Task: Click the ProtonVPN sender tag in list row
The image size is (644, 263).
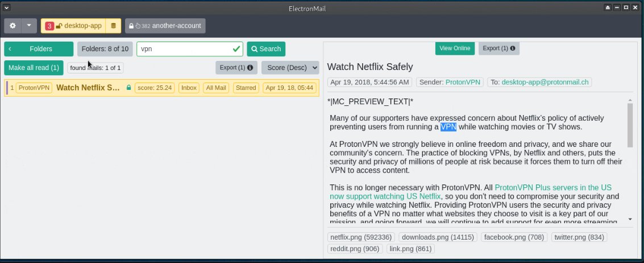Action: click(34, 88)
